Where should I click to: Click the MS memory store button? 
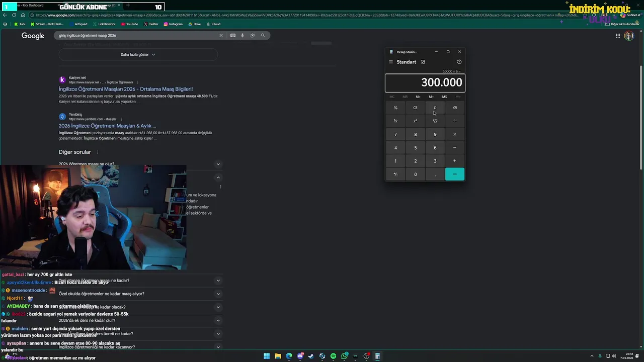(x=444, y=97)
